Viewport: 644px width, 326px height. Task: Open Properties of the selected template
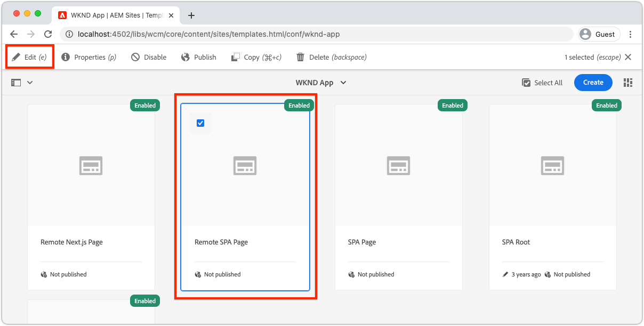pos(88,57)
